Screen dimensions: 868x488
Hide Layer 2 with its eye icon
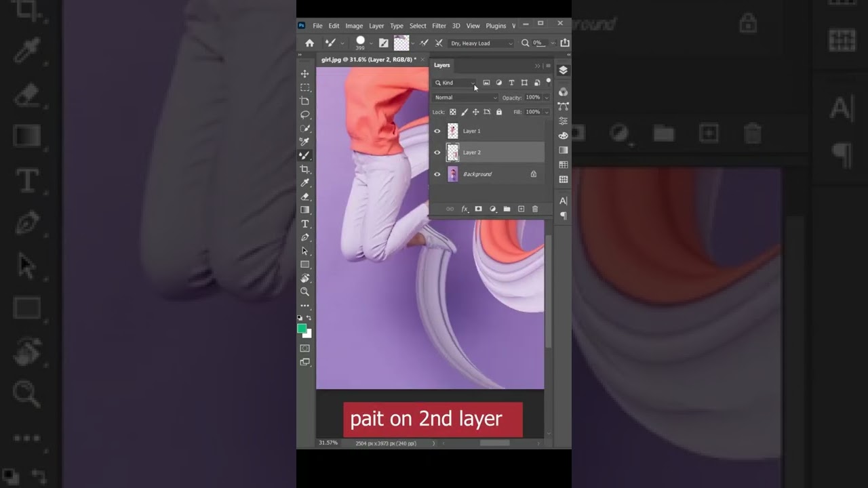click(x=437, y=152)
